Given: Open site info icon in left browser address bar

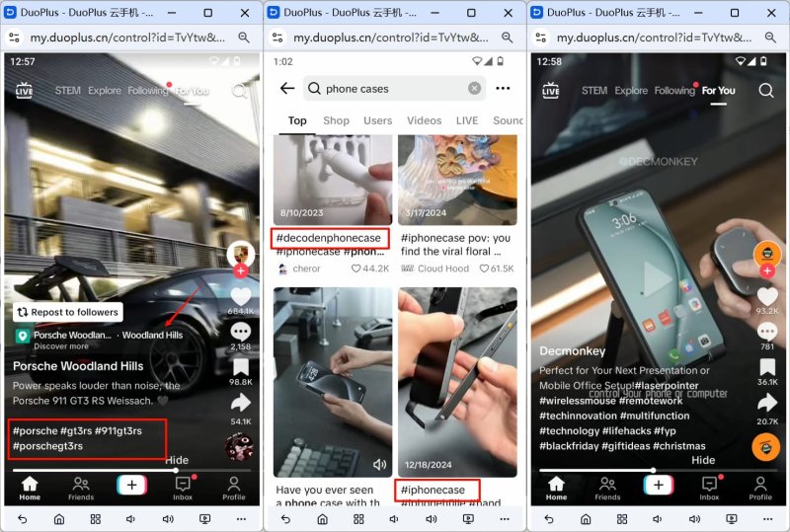Looking at the screenshot, I should tap(15, 38).
